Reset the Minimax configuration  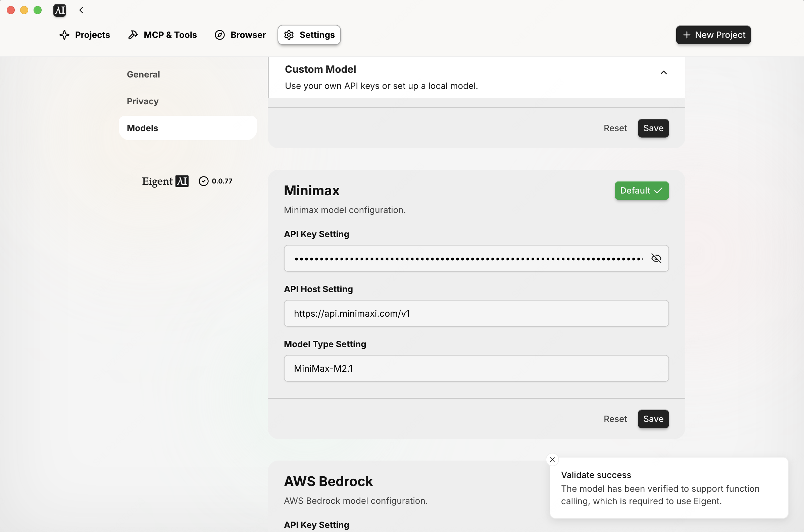coord(615,419)
